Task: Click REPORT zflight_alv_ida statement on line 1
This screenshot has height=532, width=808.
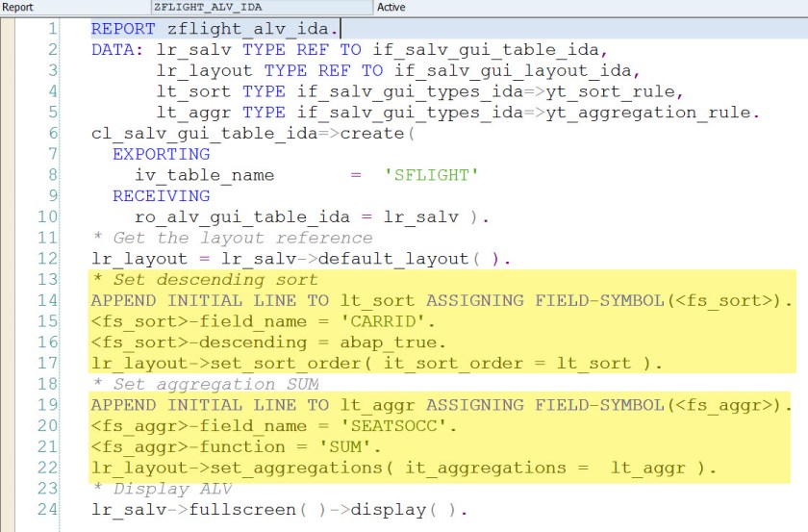Action: click(215, 29)
